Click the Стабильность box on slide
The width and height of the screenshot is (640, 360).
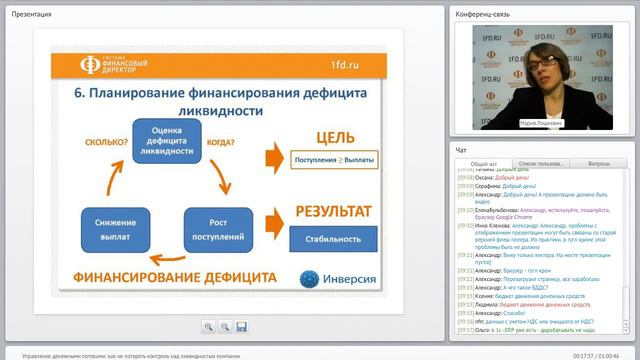pyautogui.click(x=333, y=239)
